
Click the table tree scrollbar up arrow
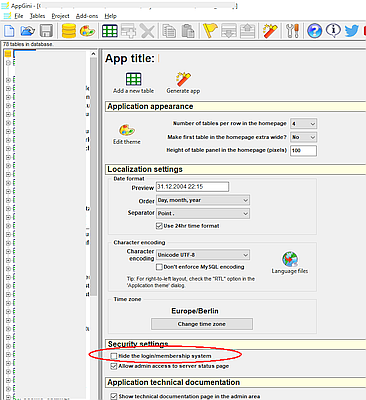(93, 54)
